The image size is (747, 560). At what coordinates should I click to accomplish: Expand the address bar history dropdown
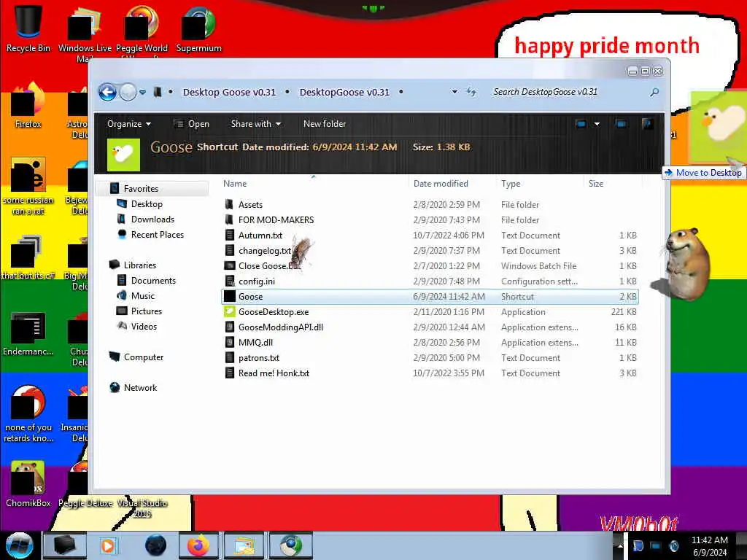(454, 92)
